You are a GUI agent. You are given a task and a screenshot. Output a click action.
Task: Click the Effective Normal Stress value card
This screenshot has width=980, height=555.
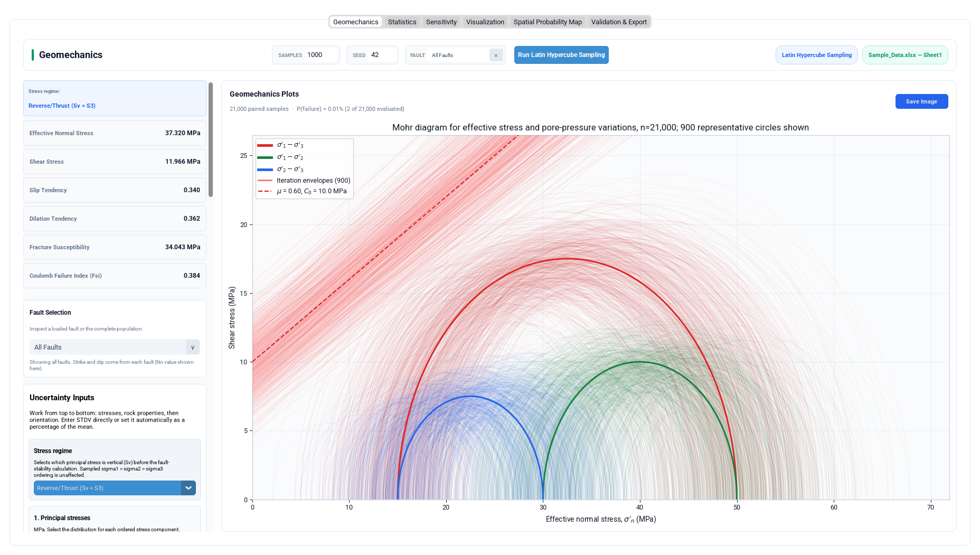pyautogui.click(x=115, y=133)
